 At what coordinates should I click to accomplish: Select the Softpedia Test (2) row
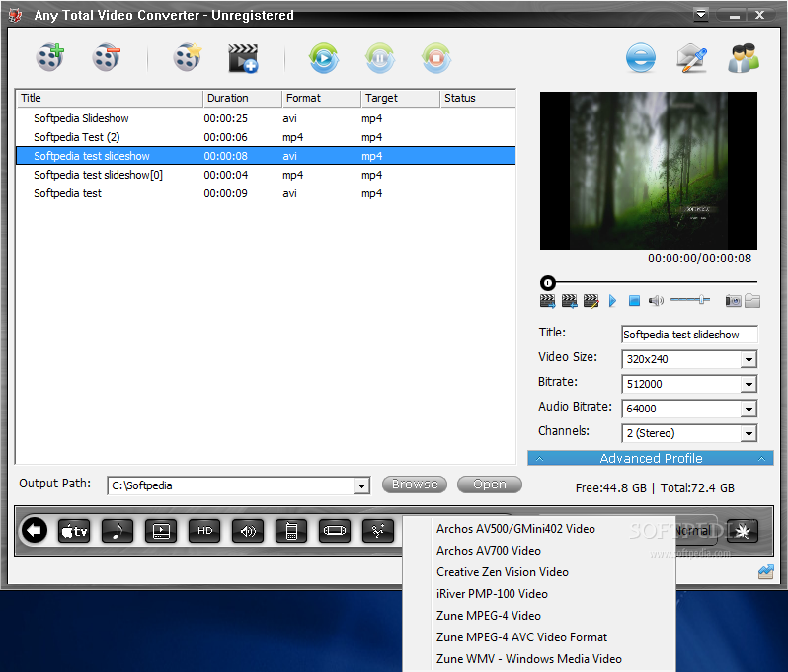tap(266, 137)
